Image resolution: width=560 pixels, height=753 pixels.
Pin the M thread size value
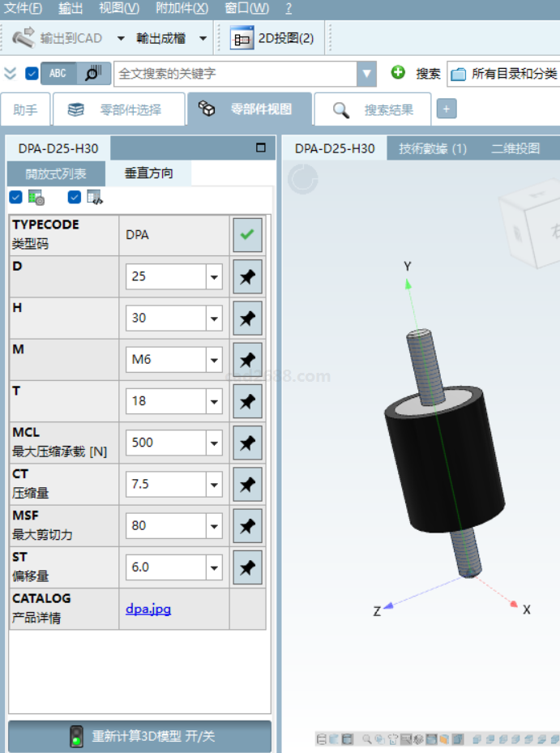tap(247, 360)
